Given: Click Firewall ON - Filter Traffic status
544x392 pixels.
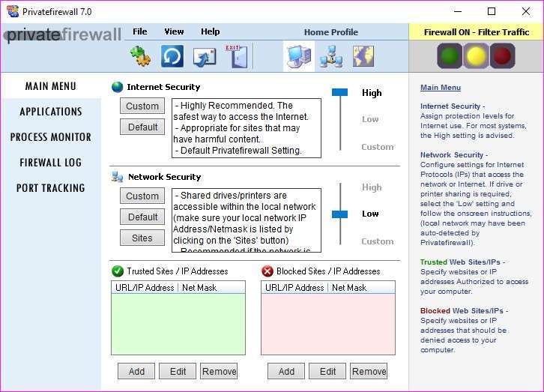Looking at the screenshot, I should pyautogui.click(x=477, y=32).
